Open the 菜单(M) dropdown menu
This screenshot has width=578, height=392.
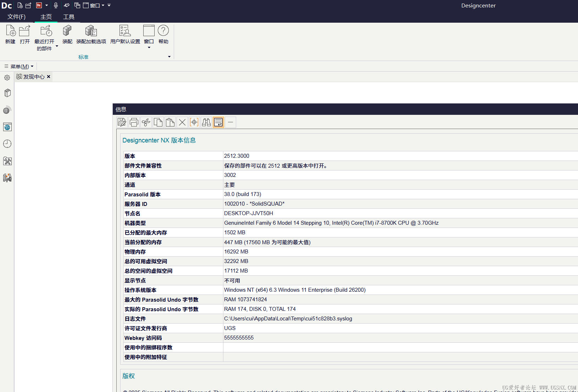click(20, 66)
